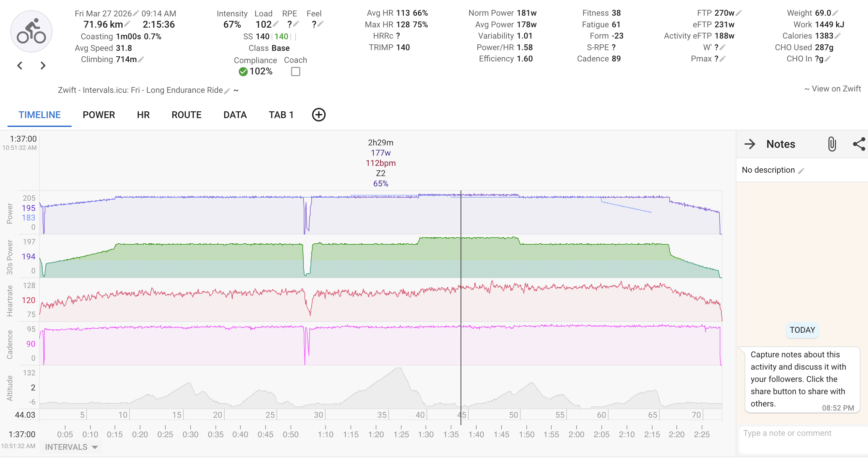The width and height of the screenshot is (868, 458).
Task: Click the cycling activity type icon
Action: click(31, 32)
